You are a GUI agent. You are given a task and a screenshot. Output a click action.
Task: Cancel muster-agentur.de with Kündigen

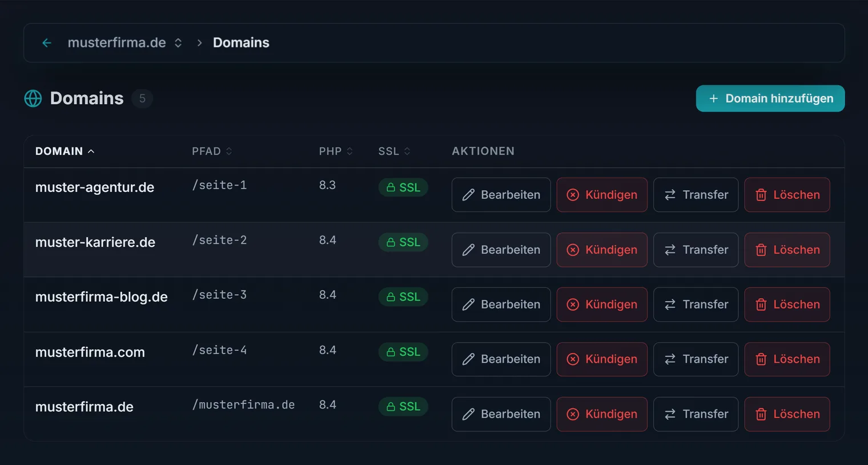[602, 195]
